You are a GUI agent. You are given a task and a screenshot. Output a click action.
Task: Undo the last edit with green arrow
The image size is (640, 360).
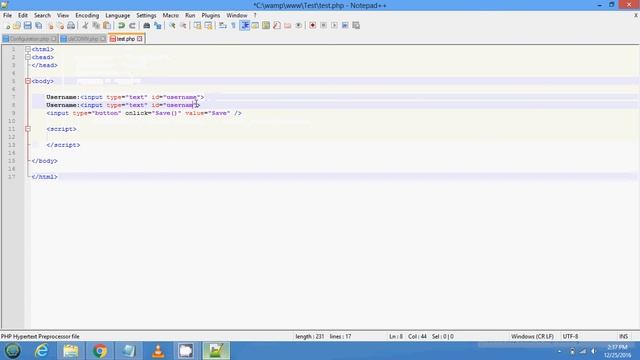[x=121, y=26]
